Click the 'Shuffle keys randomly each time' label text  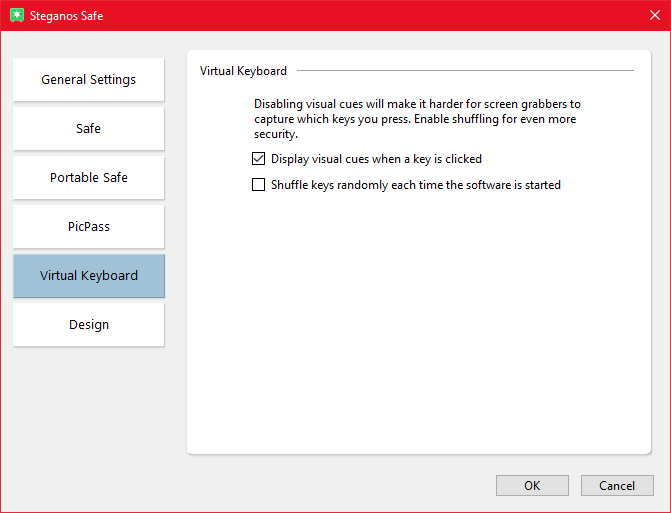[x=415, y=185]
